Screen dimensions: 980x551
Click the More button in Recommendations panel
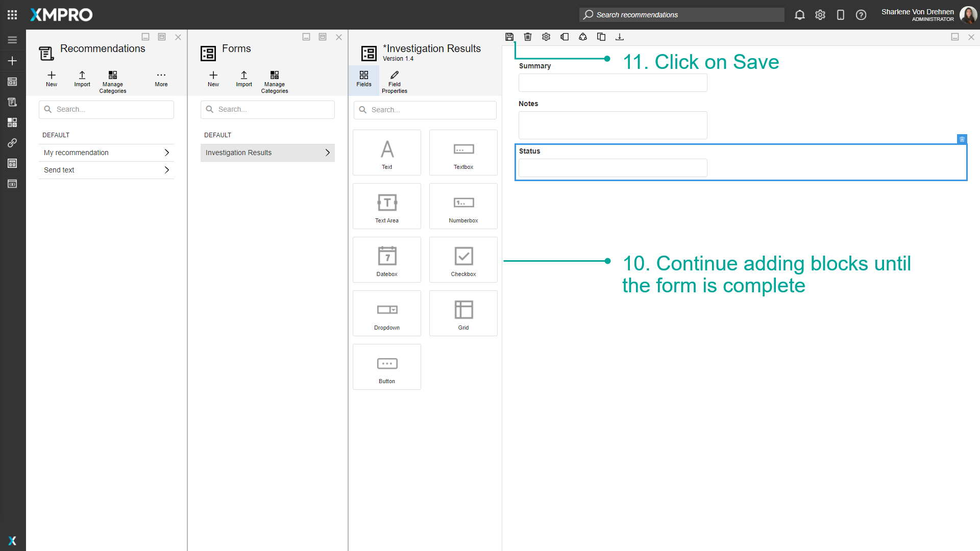point(161,79)
